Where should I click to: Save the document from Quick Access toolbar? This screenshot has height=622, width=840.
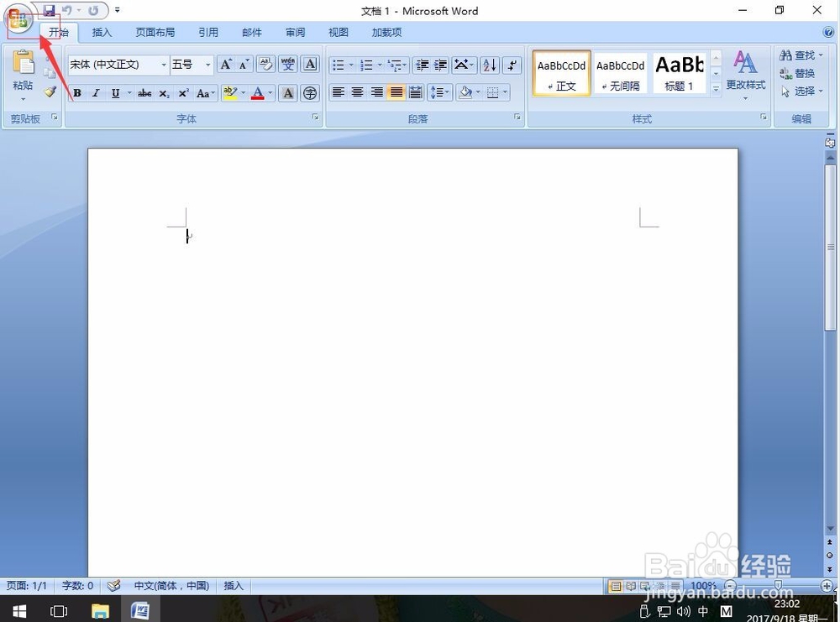[x=50, y=10]
